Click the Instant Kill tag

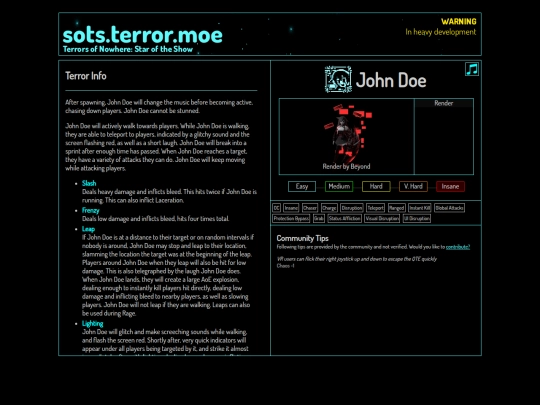click(419, 208)
